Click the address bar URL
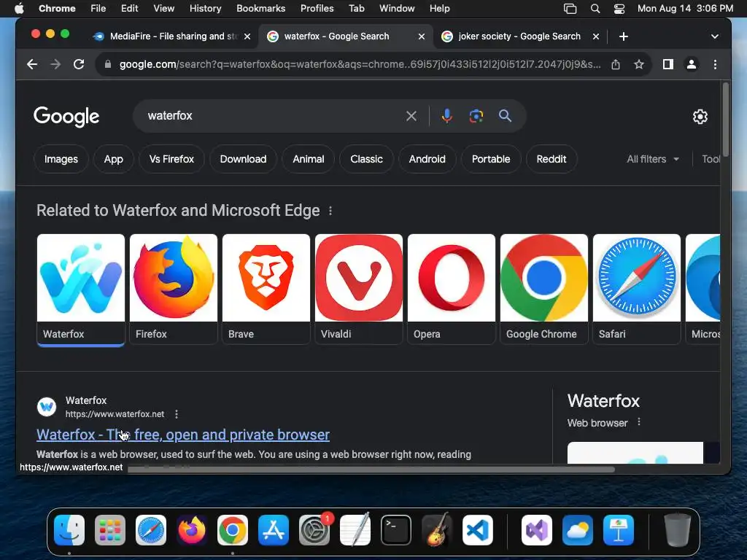Screen dimensions: 747x560 pyautogui.click(x=360, y=64)
